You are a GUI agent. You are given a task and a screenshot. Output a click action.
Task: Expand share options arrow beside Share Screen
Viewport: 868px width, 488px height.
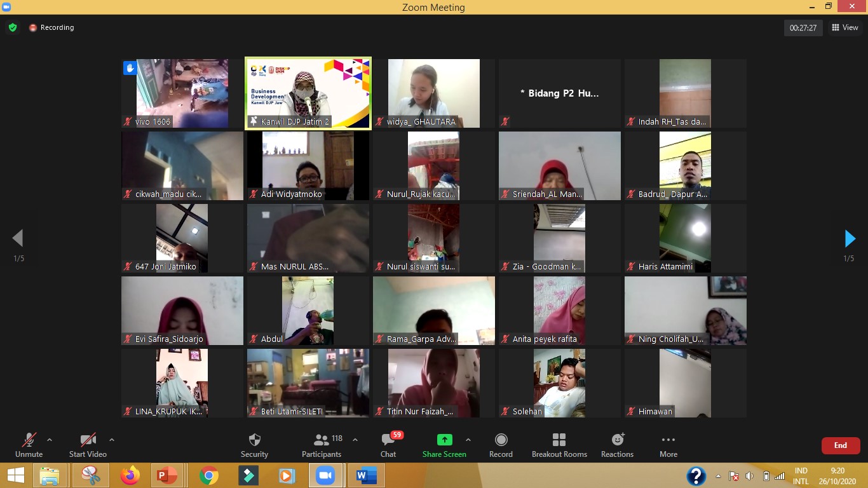[468, 440]
